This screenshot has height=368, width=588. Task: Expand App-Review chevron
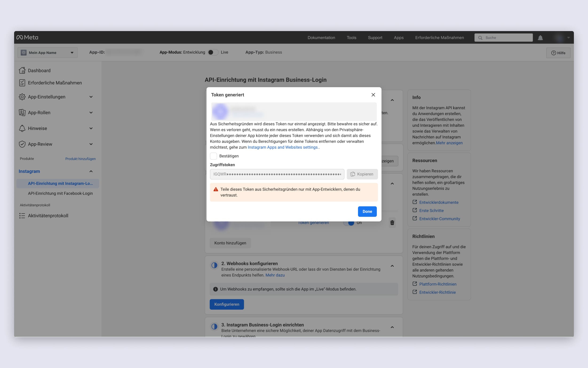(91, 144)
